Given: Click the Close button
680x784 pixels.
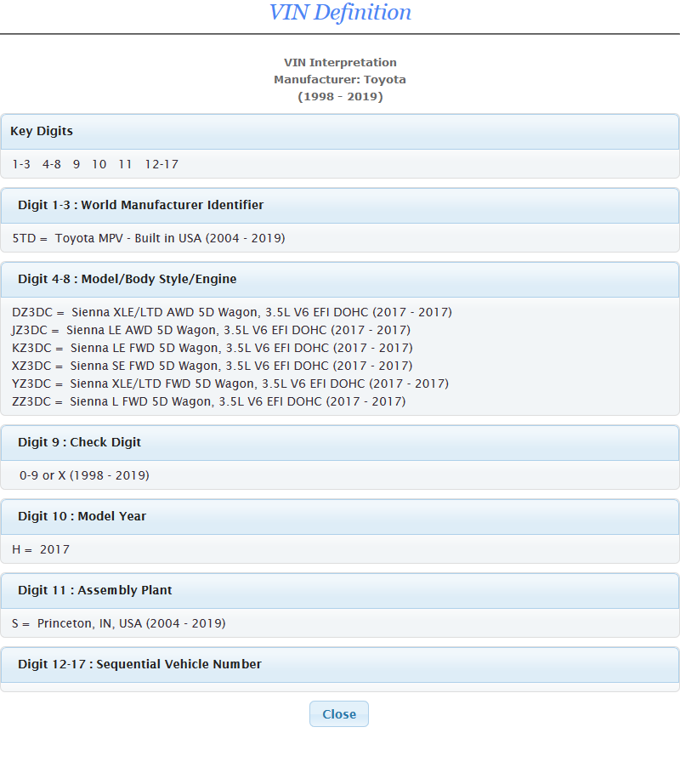Looking at the screenshot, I should 339,714.
